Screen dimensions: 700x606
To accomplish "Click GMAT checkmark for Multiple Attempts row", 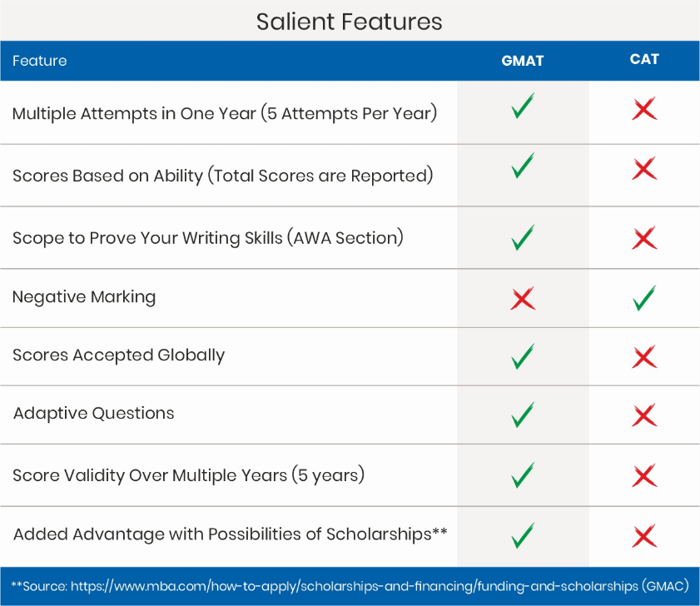I will (523, 106).
